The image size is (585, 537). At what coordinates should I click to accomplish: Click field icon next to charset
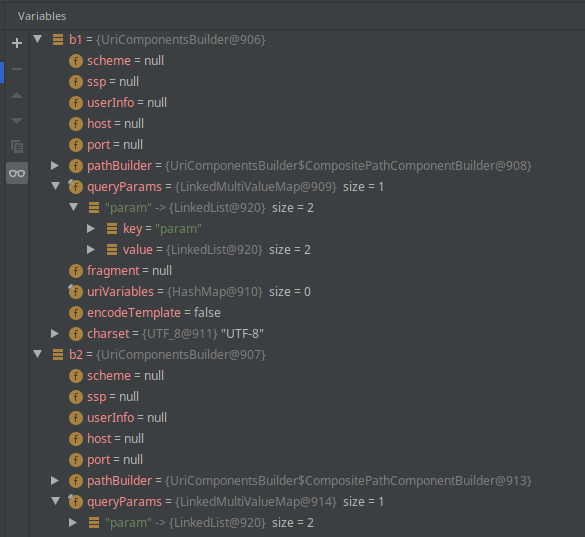click(x=76, y=334)
